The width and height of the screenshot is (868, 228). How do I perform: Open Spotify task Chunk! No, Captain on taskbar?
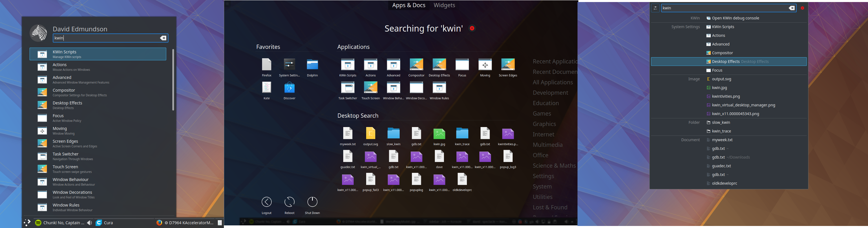(x=60, y=222)
